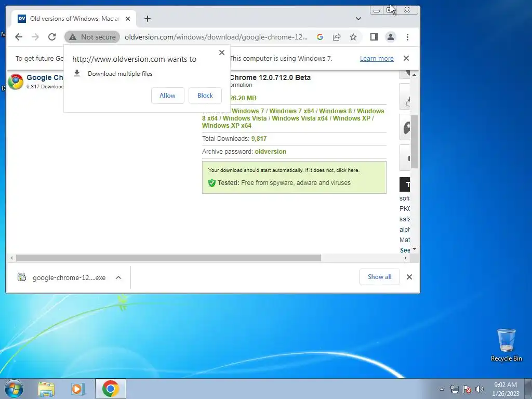Click the green Tested shield icon
The width and height of the screenshot is (532, 399).
(212, 183)
